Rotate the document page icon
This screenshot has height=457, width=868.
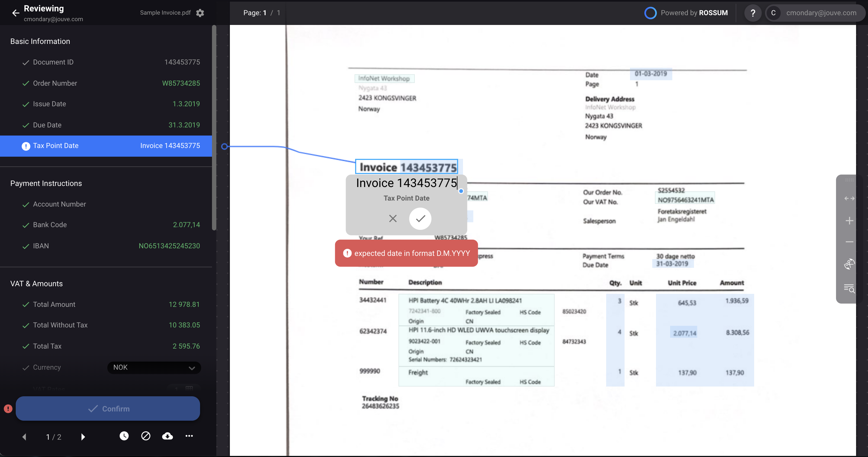tap(849, 264)
